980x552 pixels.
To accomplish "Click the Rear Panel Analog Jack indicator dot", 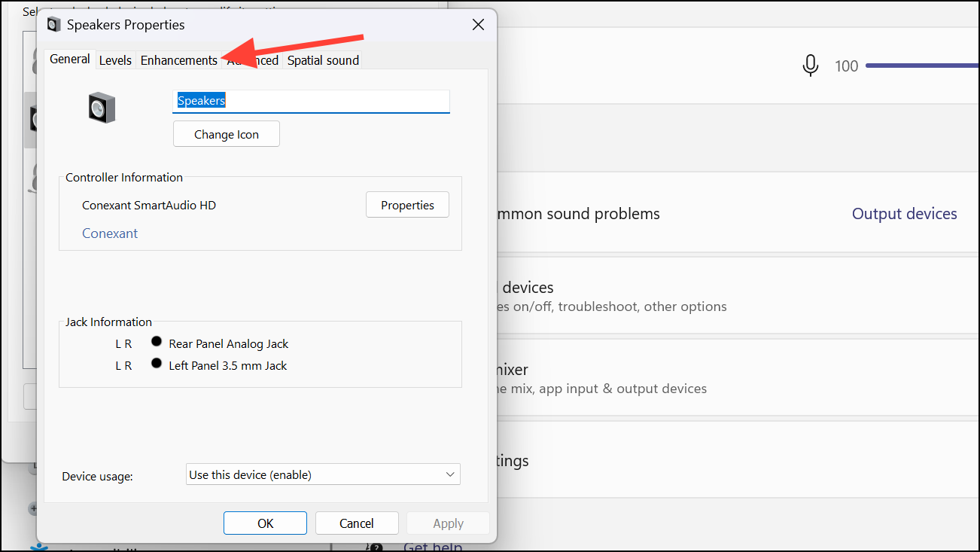I will coord(157,340).
